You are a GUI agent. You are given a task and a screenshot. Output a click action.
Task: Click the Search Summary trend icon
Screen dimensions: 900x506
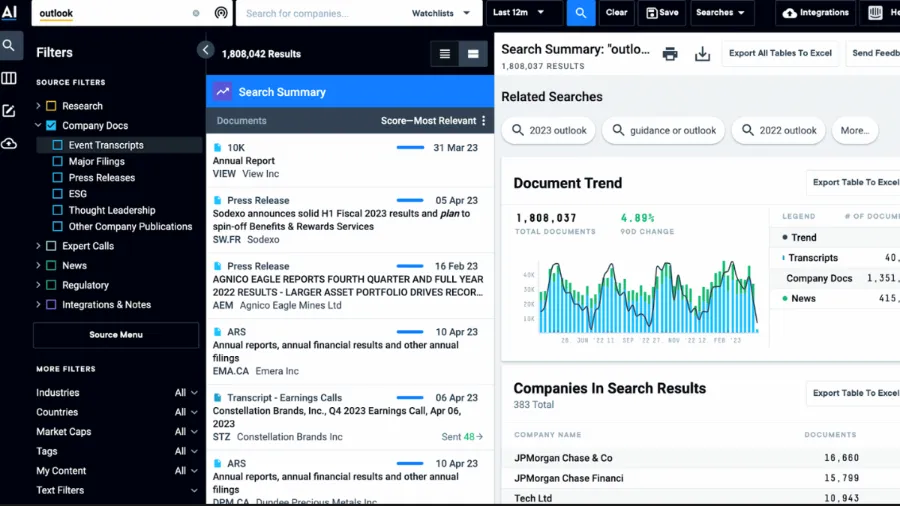[223, 92]
